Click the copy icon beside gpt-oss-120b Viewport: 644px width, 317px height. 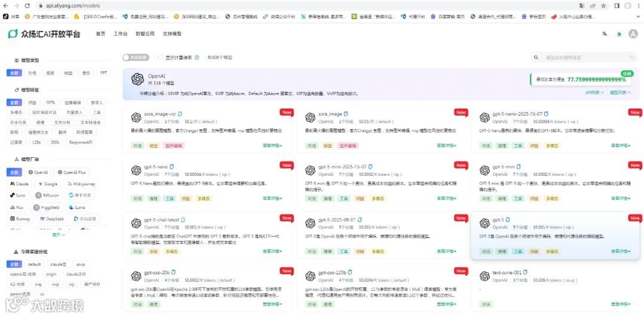pos(349,273)
